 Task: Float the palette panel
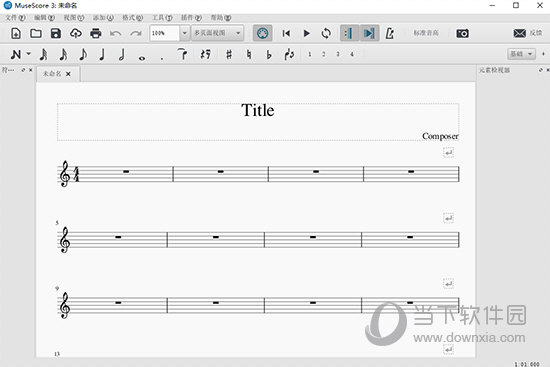coord(23,70)
